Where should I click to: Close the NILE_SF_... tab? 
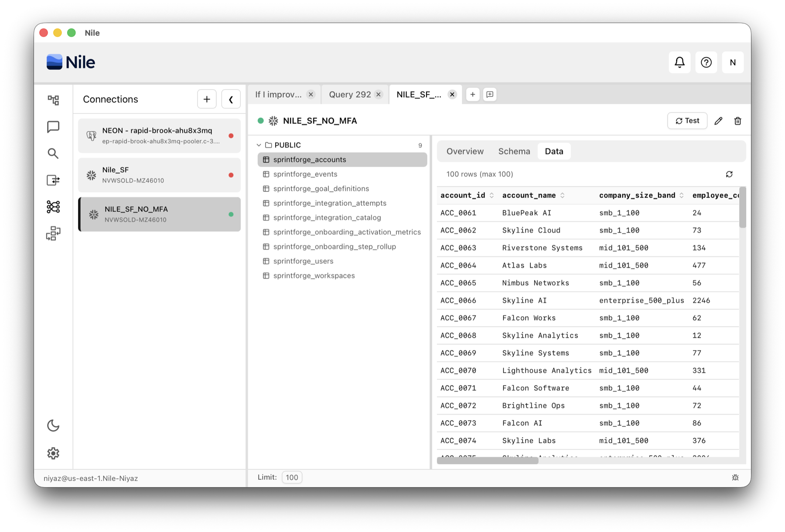coord(452,95)
